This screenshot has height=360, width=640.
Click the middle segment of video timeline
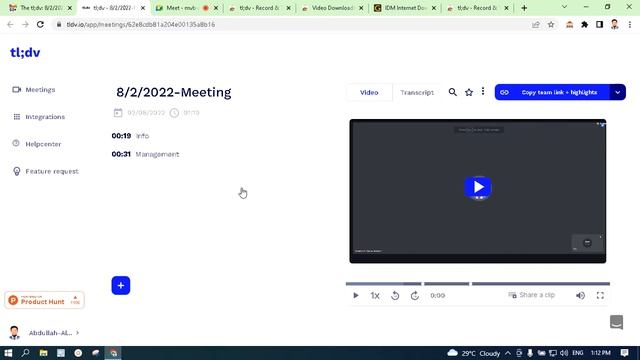tap(447, 284)
